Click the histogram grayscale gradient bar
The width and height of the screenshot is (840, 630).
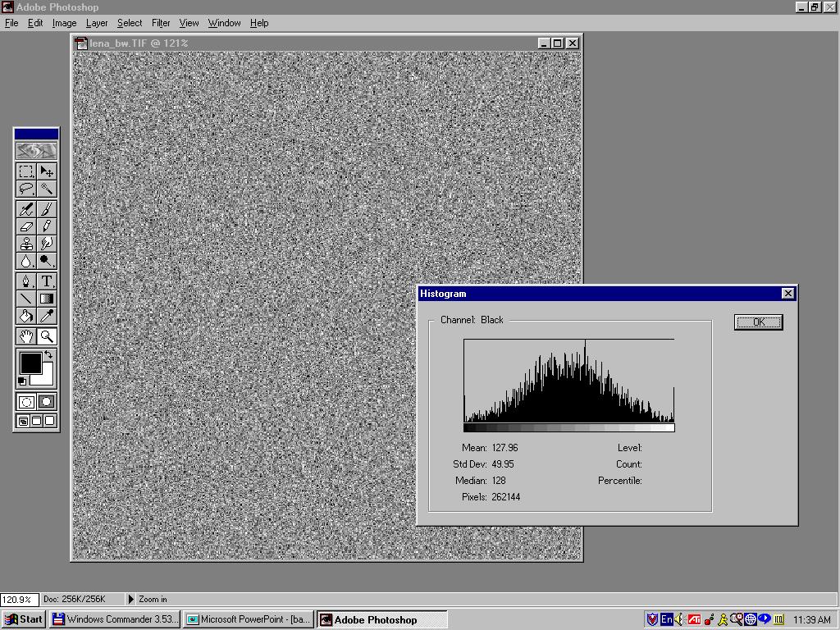click(x=569, y=427)
